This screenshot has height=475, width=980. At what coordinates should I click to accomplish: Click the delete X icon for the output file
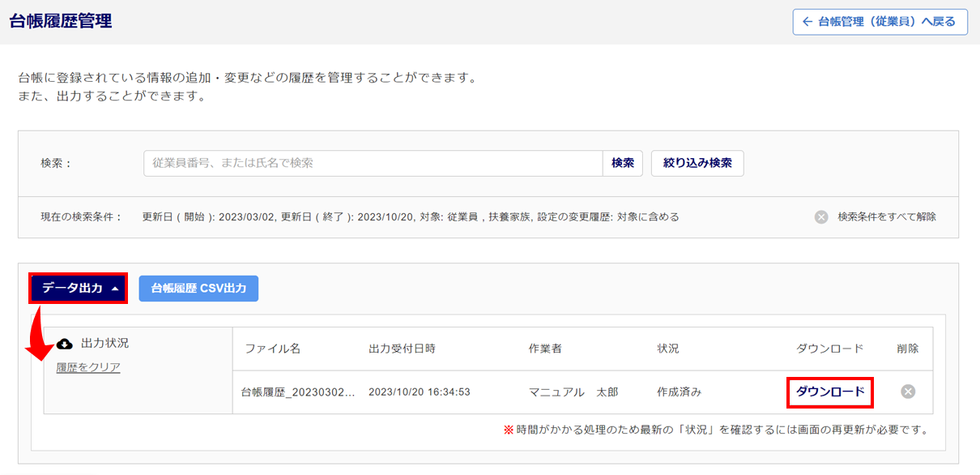click(908, 392)
